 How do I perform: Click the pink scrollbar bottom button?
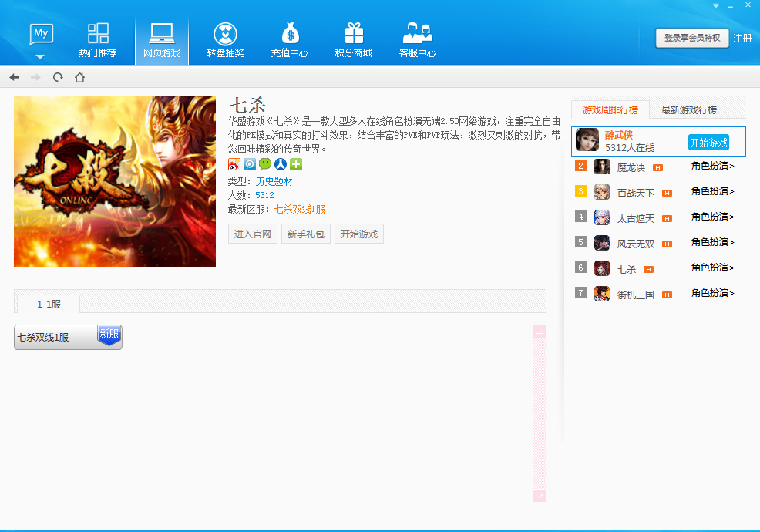[539, 496]
